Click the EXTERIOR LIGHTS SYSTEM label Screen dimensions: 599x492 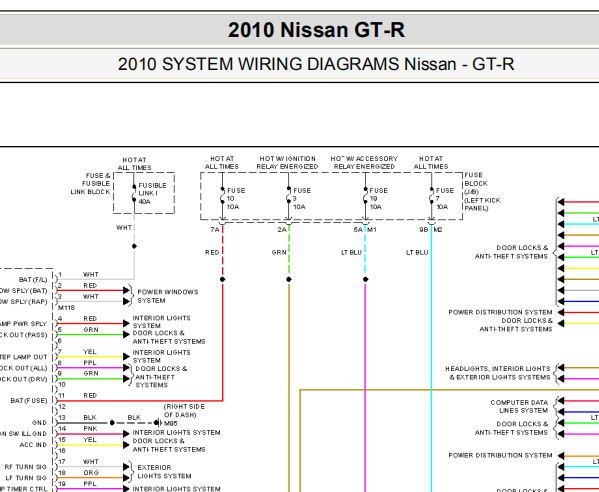point(164,472)
